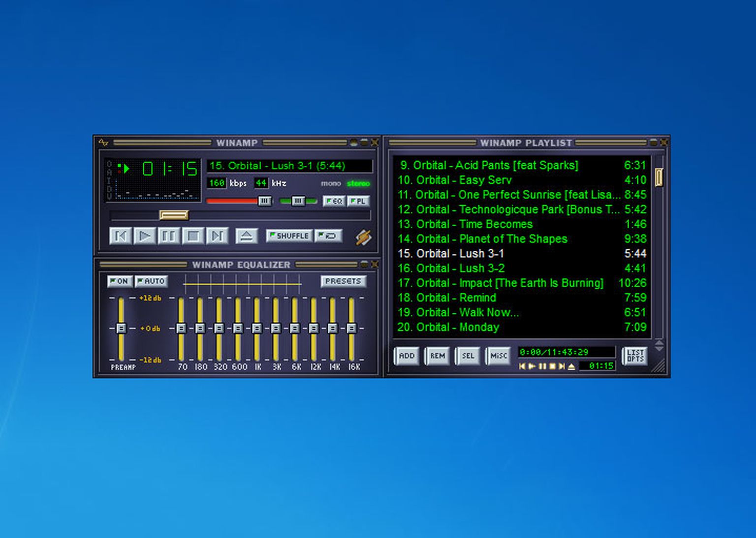Toggle Repeat mode button
The width and height of the screenshot is (756, 538).
(328, 236)
